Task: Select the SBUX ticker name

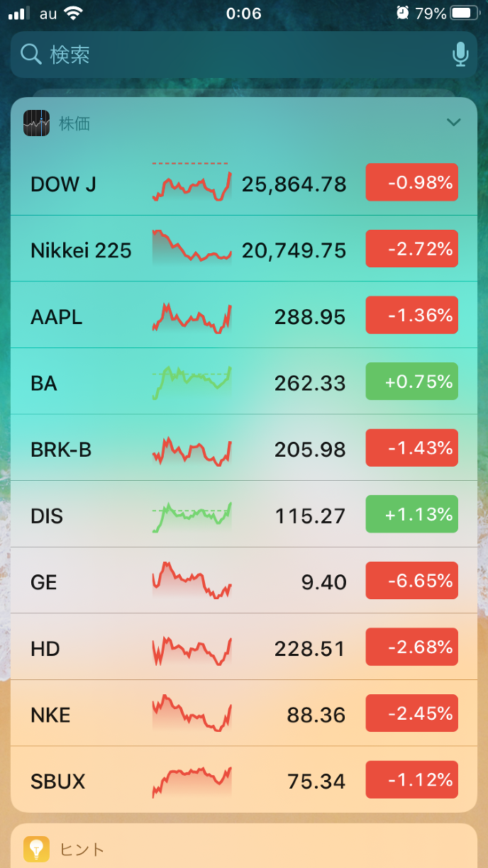Action: pos(58,781)
